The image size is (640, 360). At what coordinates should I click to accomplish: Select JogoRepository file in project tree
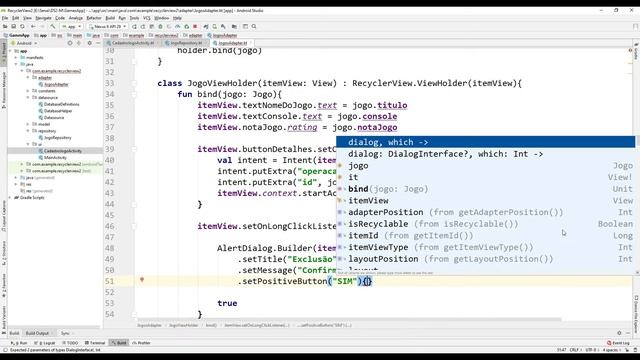point(55,138)
